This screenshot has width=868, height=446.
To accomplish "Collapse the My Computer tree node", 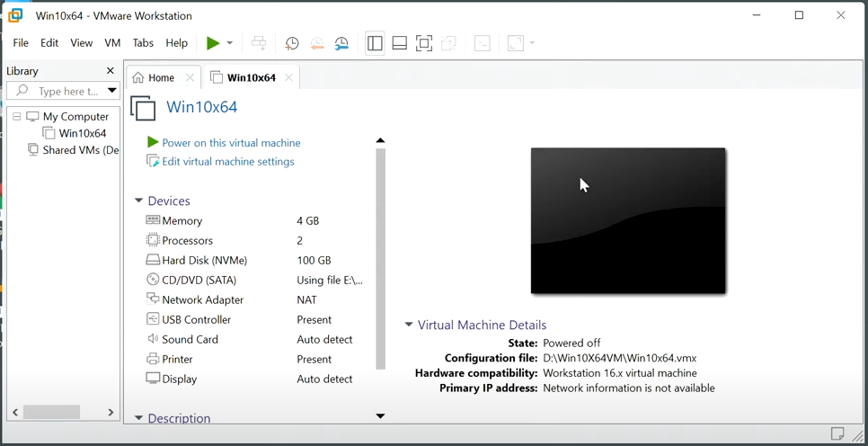I will click(x=16, y=117).
